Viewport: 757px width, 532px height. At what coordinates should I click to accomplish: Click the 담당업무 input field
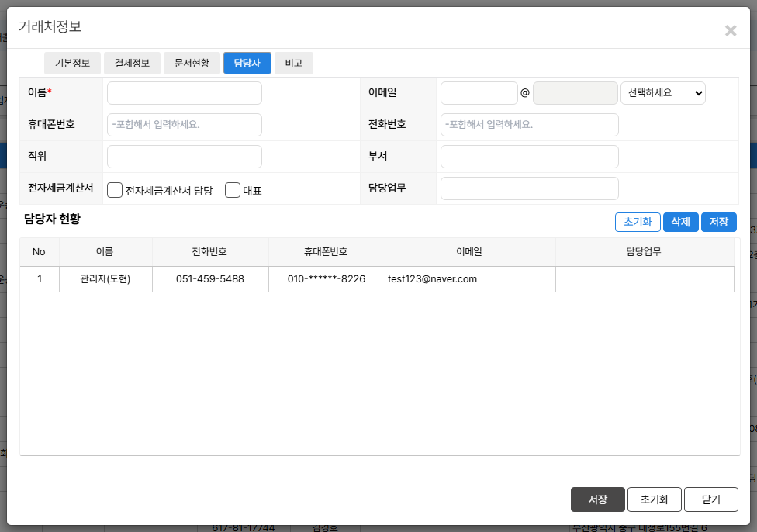click(x=530, y=188)
